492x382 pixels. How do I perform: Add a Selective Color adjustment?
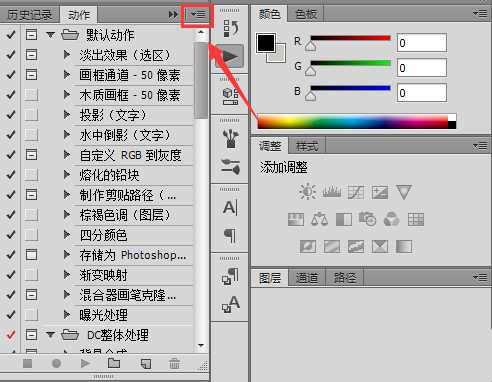(x=380, y=247)
